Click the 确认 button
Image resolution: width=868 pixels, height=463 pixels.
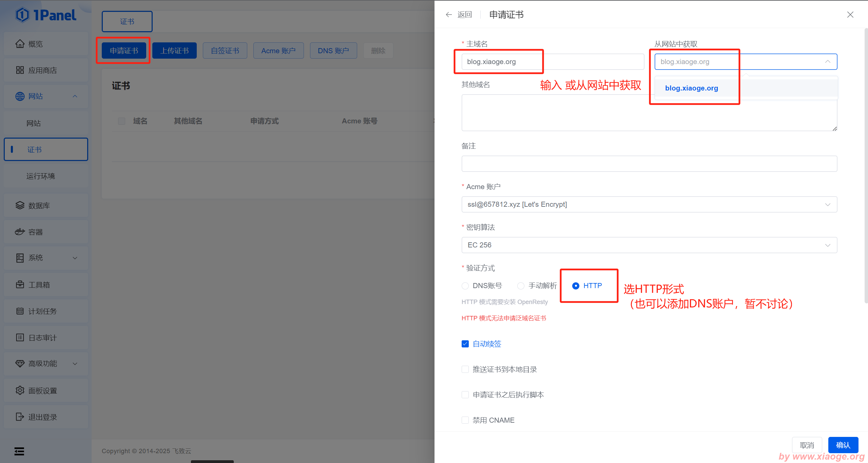pos(843,445)
